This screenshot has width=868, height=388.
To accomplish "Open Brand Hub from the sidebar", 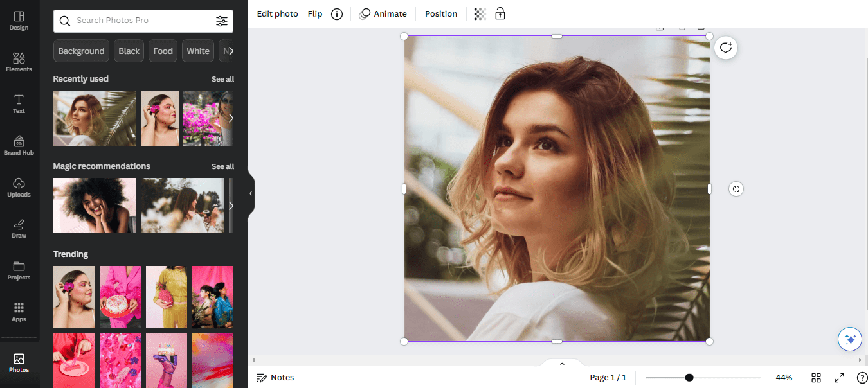I will pyautogui.click(x=19, y=145).
